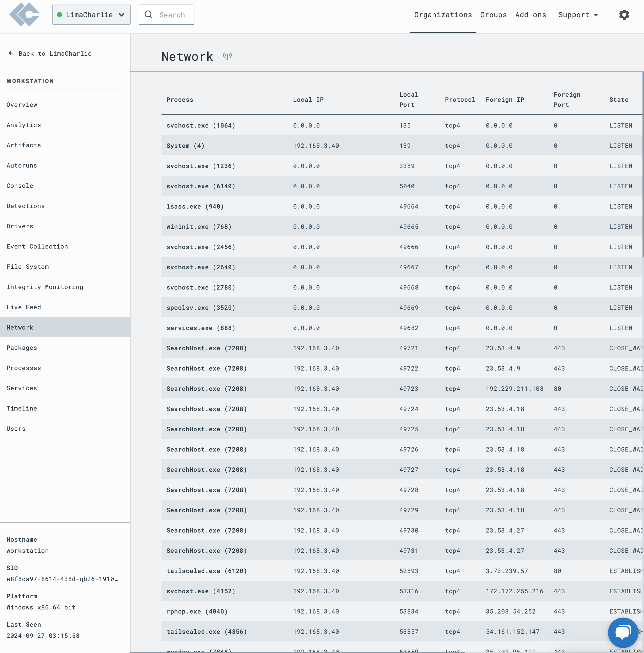This screenshot has width=644, height=653.
Task: Click rphcp.exe (4040) process name
Action: 197,611
